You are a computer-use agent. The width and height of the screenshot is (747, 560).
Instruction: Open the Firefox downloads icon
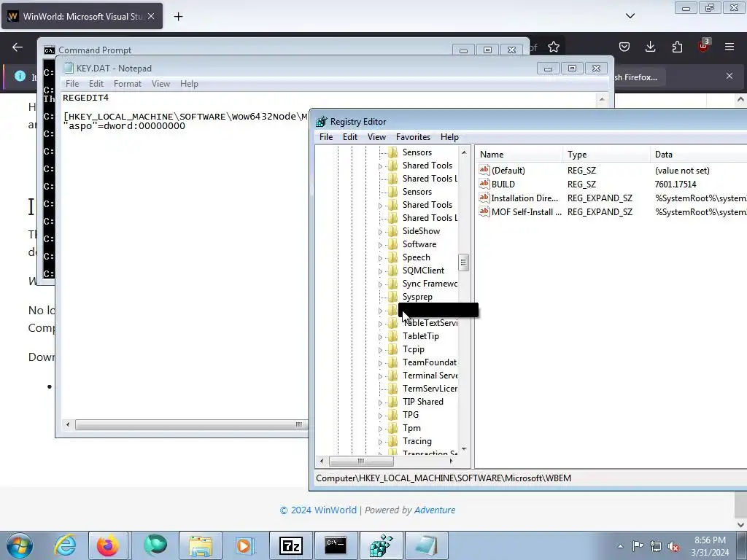tap(650, 47)
